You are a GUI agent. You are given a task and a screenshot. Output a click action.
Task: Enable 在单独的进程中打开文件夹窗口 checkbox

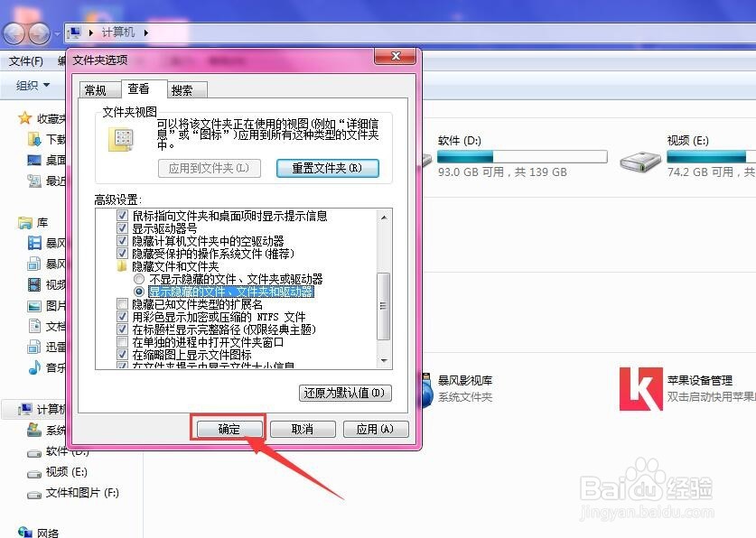click(x=123, y=342)
